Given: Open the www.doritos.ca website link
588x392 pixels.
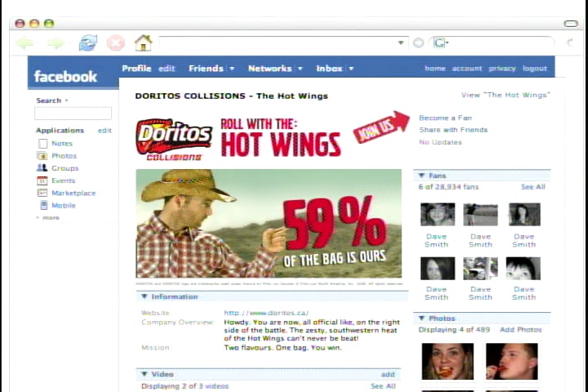Looking at the screenshot, I should (266, 313).
